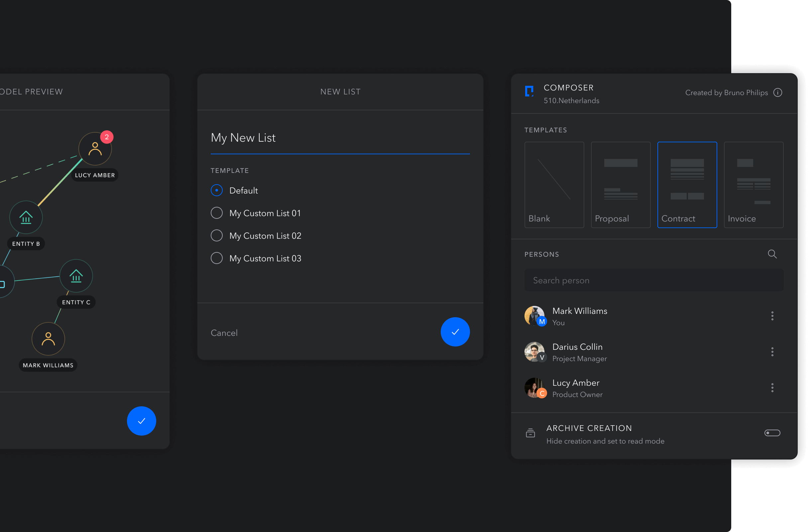Click the archive box icon

click(x=530, y=433)
